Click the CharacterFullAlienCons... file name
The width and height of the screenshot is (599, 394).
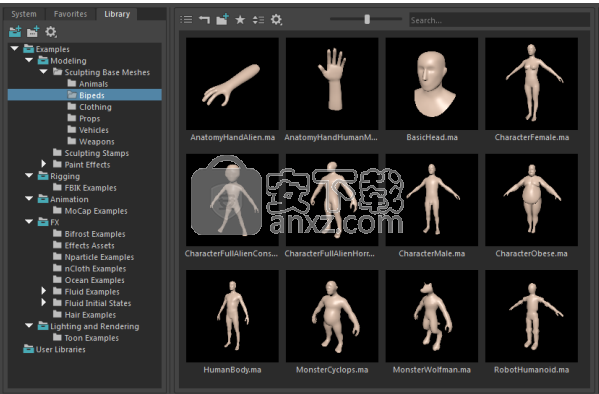(231, 253)
